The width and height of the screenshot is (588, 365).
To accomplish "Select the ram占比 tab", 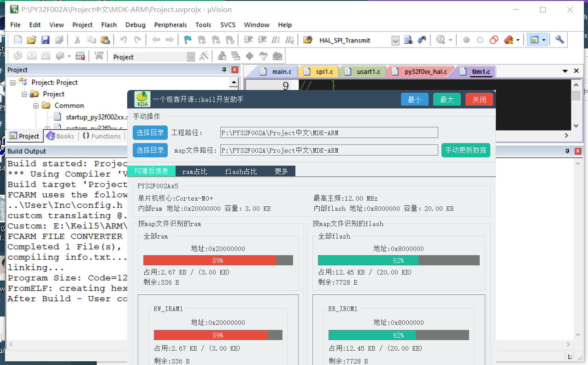I will click(x=194, y=171).
